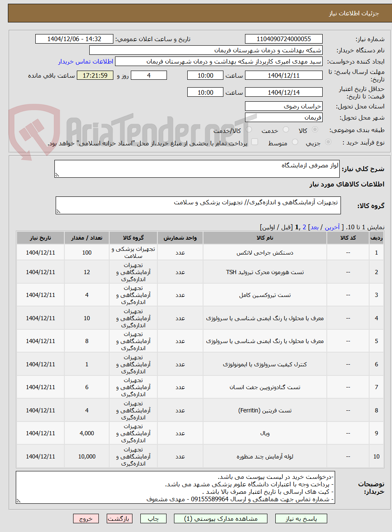Select row دستکش جراحی لاتکس
Screen dimensions: 392x532
pos(200,253)
